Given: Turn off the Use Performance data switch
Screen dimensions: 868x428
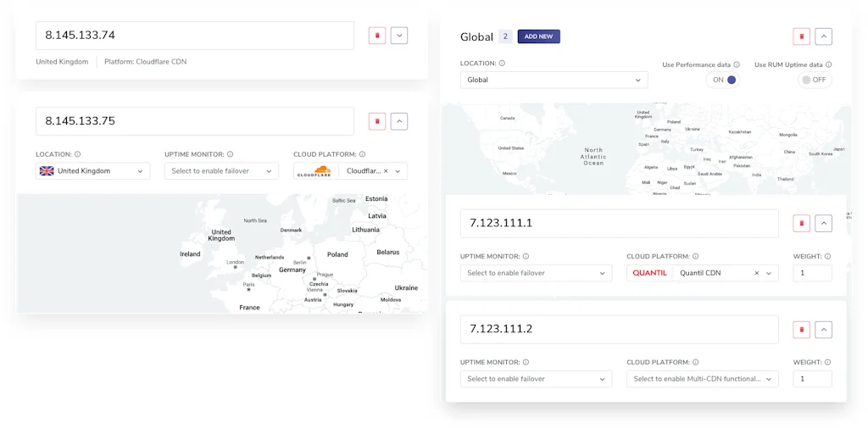Looking at the screenshot, I should tap(723, 80).
